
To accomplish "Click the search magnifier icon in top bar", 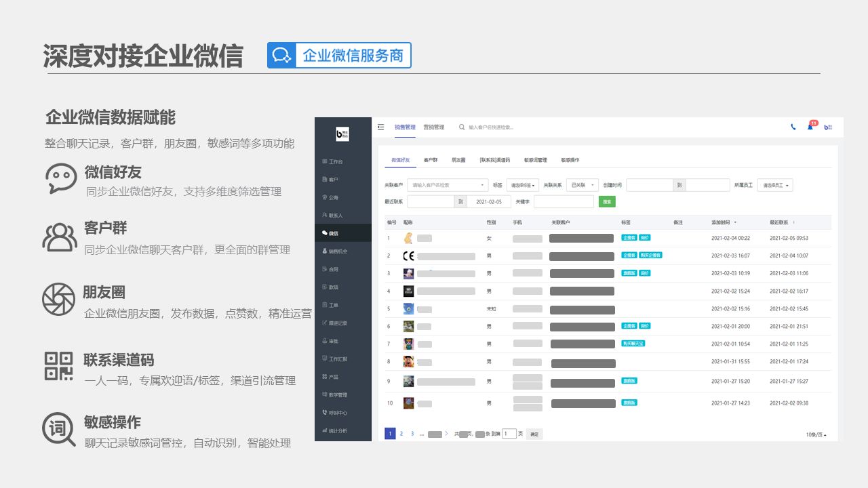I will 462,127.
